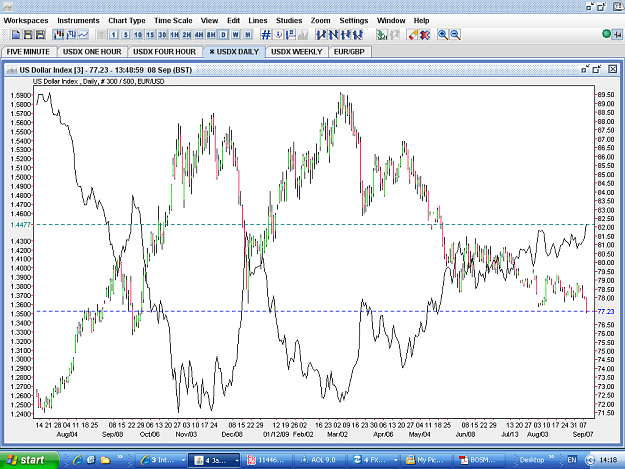Image resolution: width=625 pixels, height=469 pixels.
Task: Open the Time Scale menu
Action: [173, 21]
